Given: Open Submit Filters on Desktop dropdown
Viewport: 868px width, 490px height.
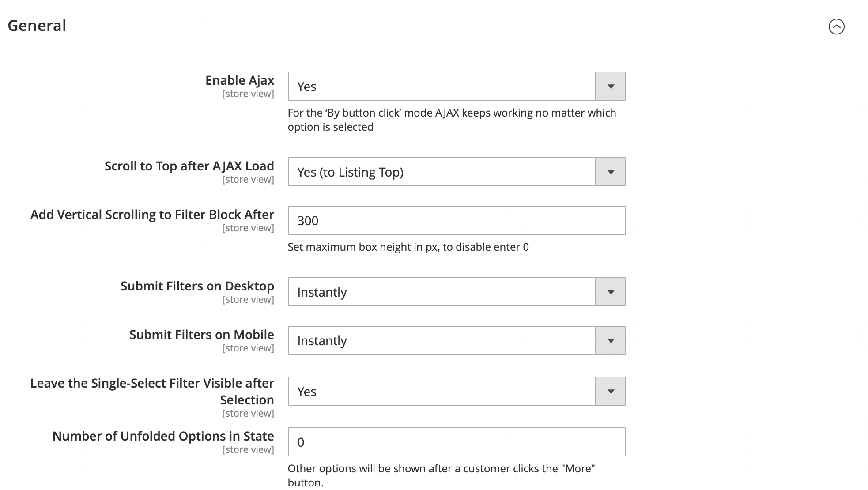Looking at the screenshot, I should [x=457, y=292].
